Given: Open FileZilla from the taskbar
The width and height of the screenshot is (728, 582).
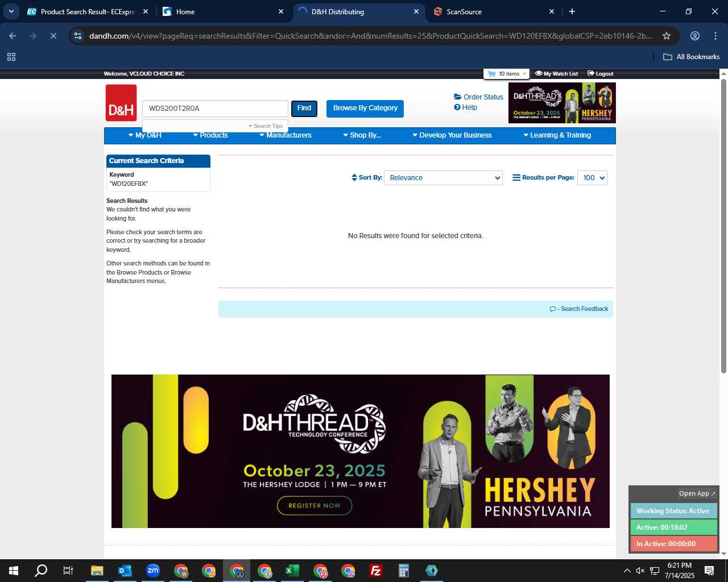Looking at the screenshot, I should point(376,571).
